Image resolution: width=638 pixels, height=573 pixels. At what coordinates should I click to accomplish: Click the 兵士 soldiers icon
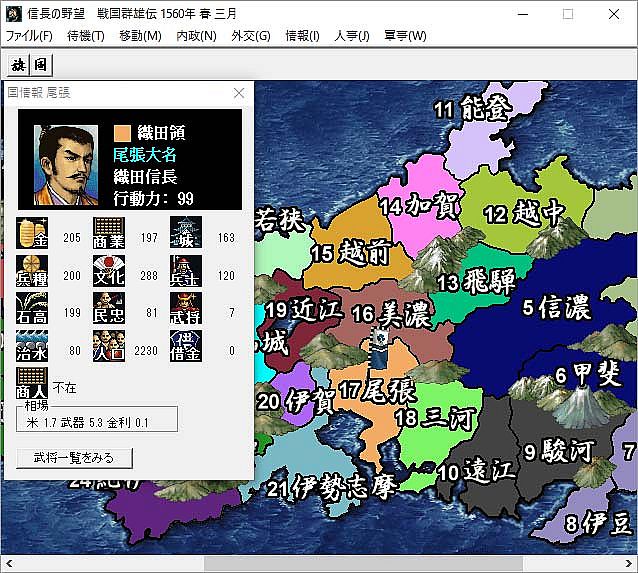186,271
